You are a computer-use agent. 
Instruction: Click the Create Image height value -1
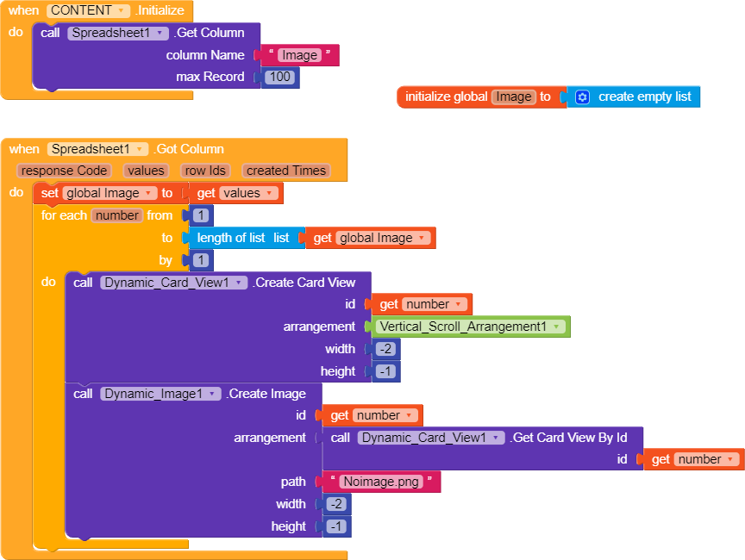336,526
